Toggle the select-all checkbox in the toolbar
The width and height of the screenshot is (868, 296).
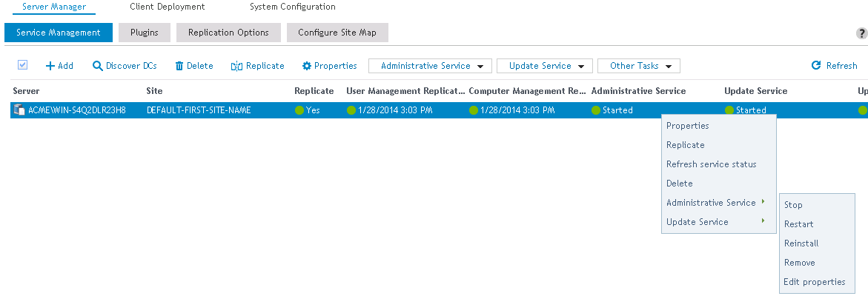tap(22, 65)
